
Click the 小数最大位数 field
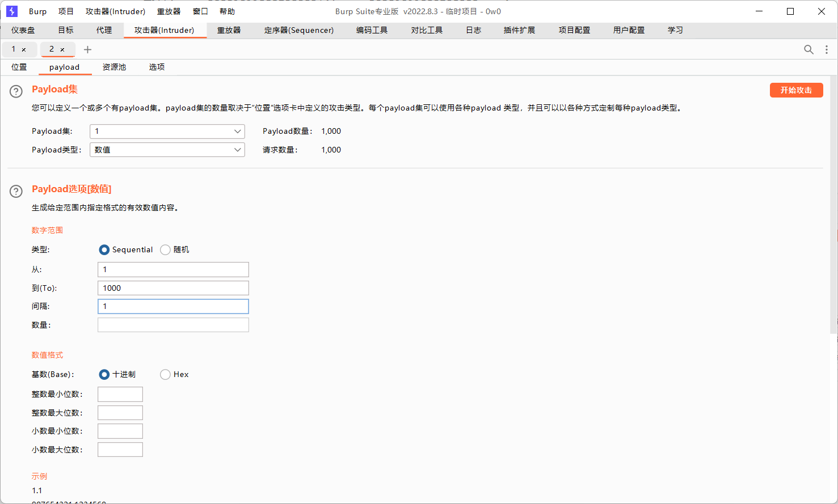coord(120,450)
